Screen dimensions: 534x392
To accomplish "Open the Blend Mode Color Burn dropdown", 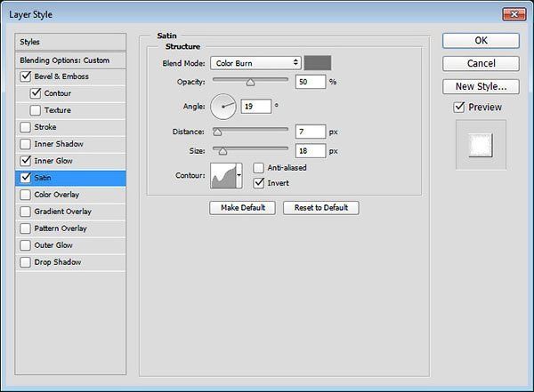I will pos(255,63).
